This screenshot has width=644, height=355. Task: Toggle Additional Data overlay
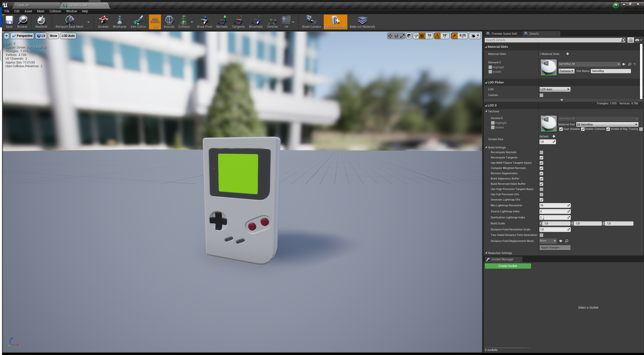pos(335,22)
